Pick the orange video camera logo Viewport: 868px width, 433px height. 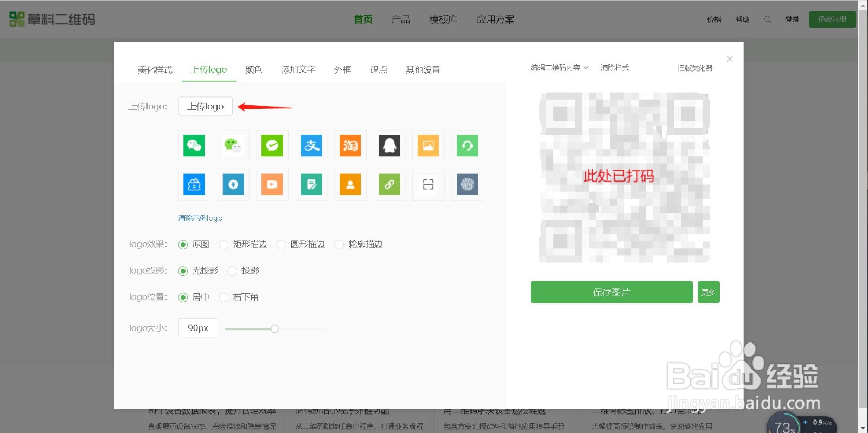pos(272,185)
